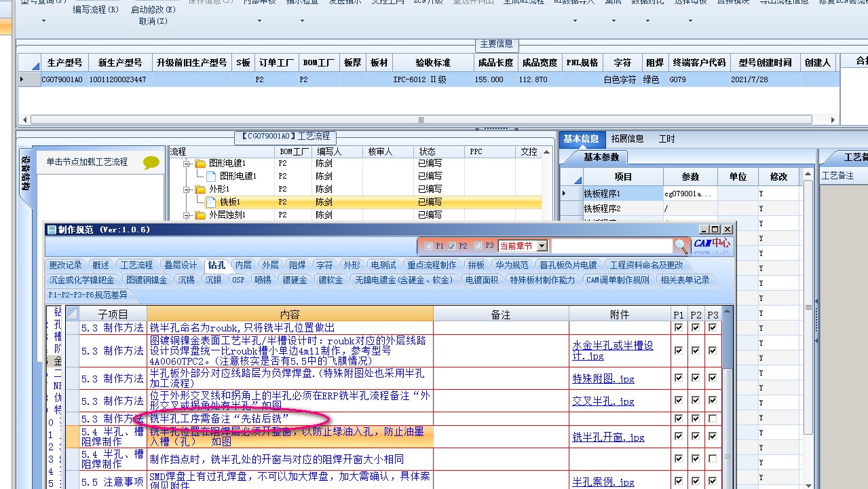Click the yellow comment bubble icon
The image size is (868, 489).
pos(151,163)
